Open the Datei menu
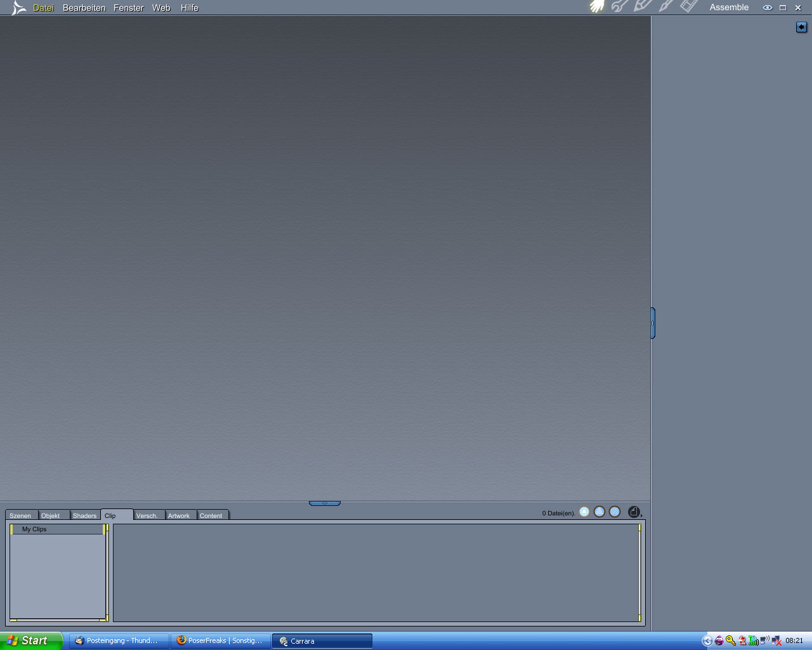This screenshot has height=650, width=812. 43,8
